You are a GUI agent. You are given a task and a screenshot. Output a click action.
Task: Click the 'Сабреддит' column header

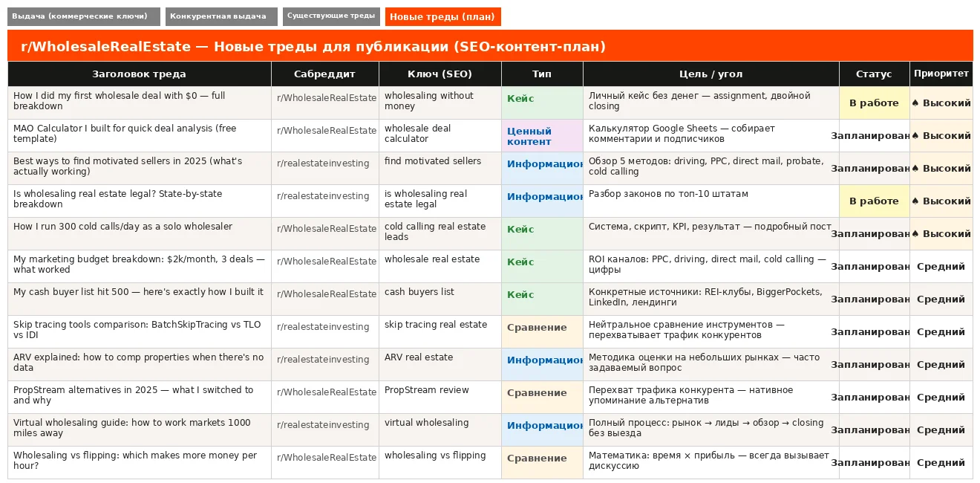(325, 74)
